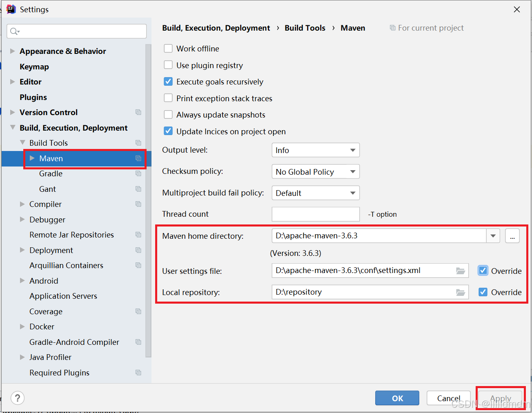Click the project-level icon beside Gradle-Android Compiler
This screenshot has width=532, height=413.
click(x=138, y=342)
